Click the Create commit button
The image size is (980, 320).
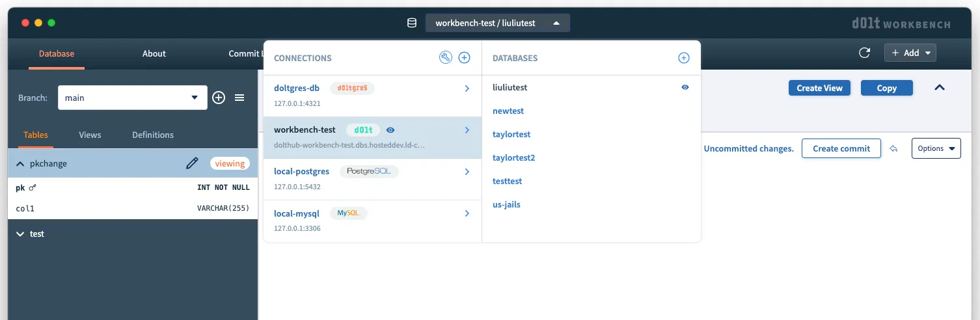pyautogui.click(x=841, y=148)
